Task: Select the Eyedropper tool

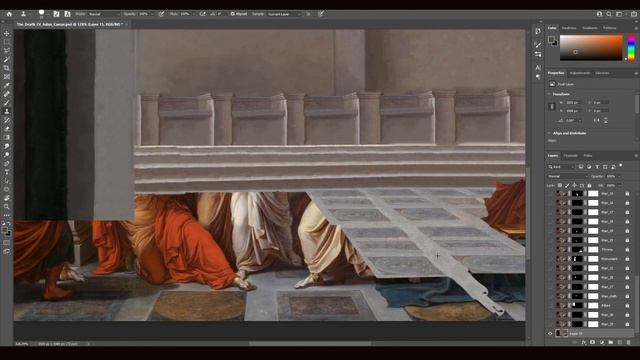Action: click(7, 85)
